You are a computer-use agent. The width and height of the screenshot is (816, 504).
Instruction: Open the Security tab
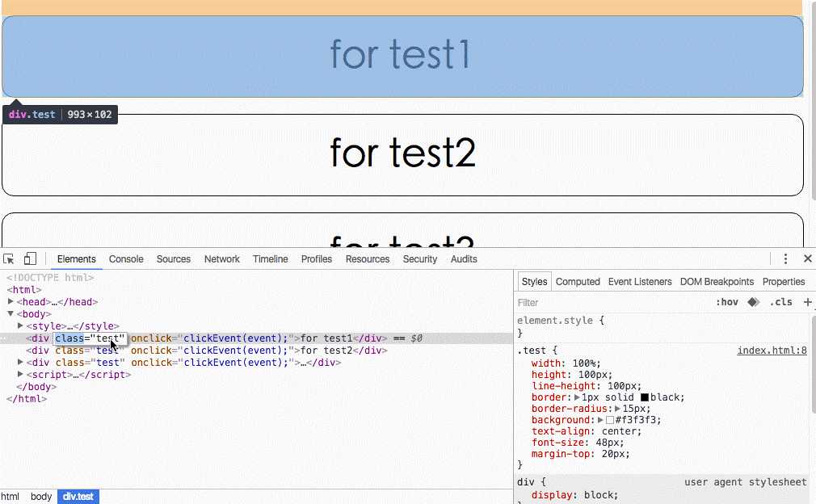pyautogui.click(x=420, y=259)
